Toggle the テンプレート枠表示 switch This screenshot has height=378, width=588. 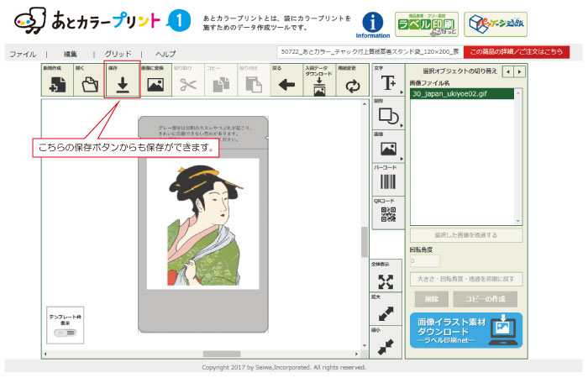(x=65, y=333)
